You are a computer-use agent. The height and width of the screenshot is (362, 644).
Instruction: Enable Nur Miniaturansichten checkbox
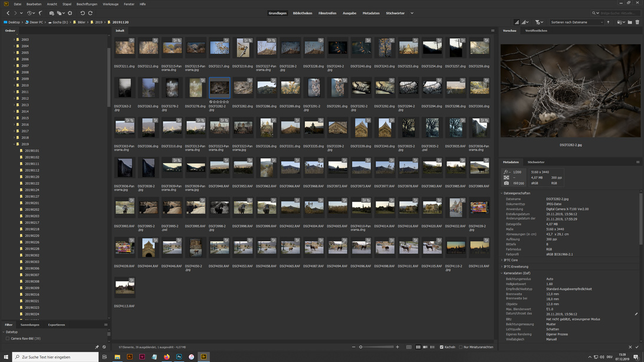[461, 347]
